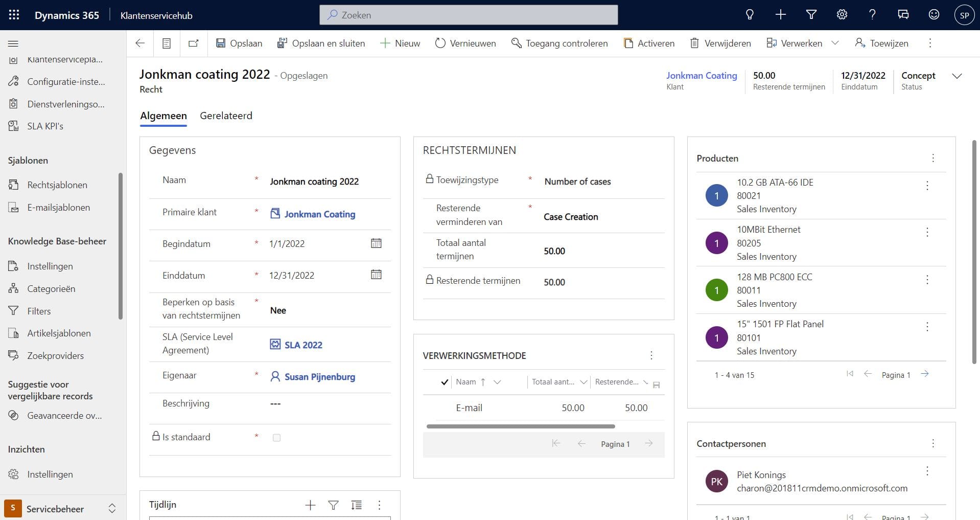Open the Dynamics 365 app launcher
The width and height of the screenshot is (980, 520).
pyautogui.click(x=14, y=15)
